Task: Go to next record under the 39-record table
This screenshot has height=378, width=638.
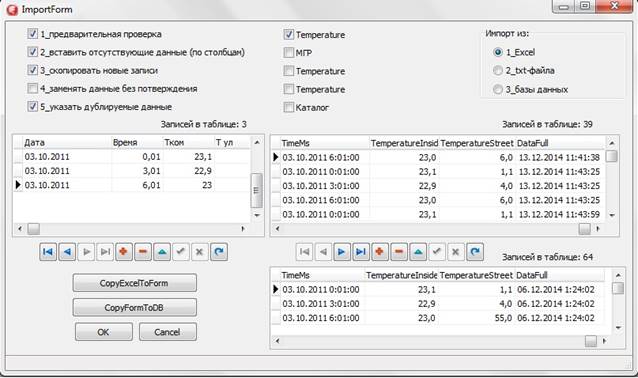Action: [x=342, y=252]
